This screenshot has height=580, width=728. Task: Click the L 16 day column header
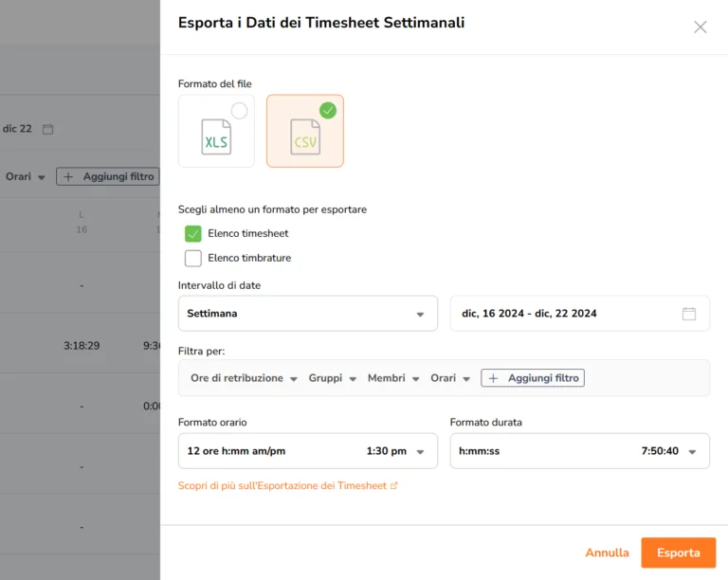(x=82, y=223)
